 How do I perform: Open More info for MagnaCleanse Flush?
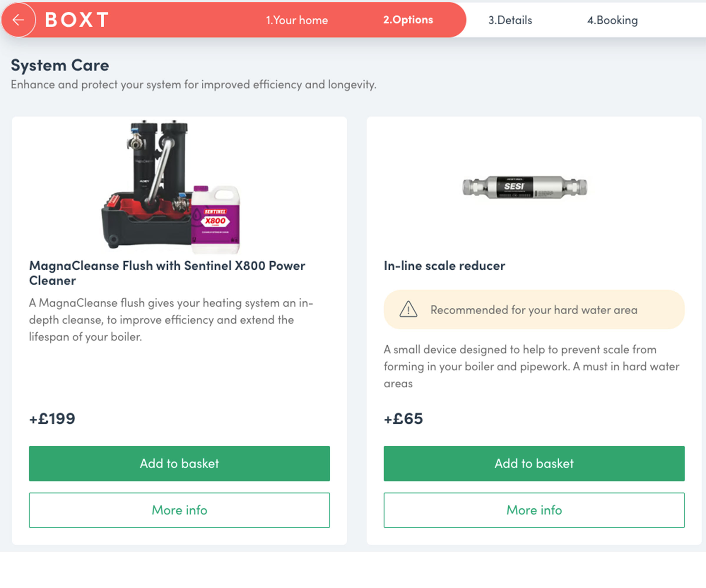click(179, 510)
